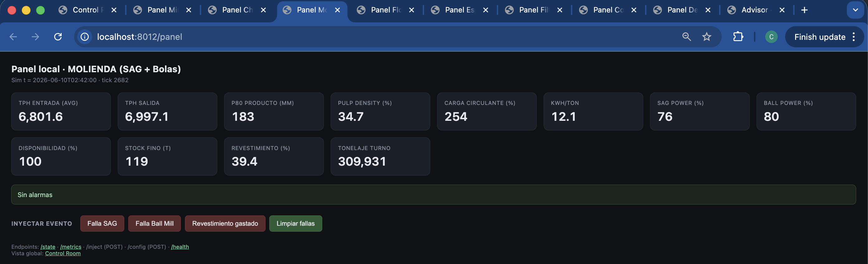Reload the current page
This screenshot has height=264, width=868.
point(58,37)
